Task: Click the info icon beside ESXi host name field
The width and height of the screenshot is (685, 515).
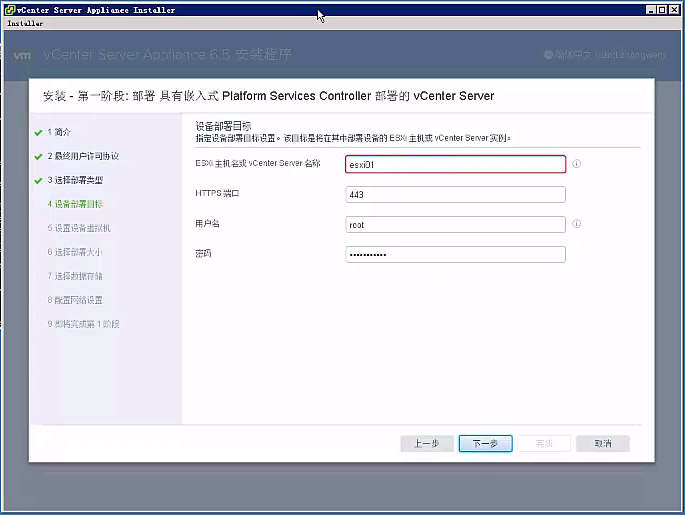Action: [577, 164]
